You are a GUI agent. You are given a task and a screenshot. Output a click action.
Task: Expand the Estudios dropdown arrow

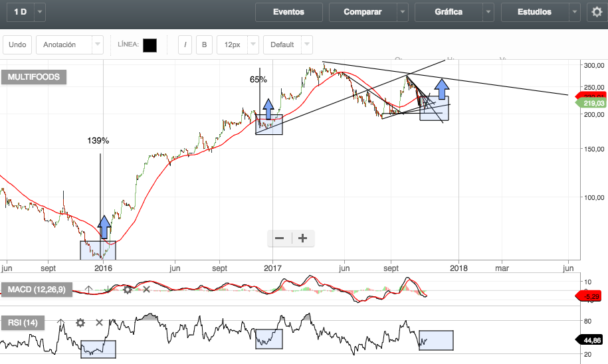point(575,12)
